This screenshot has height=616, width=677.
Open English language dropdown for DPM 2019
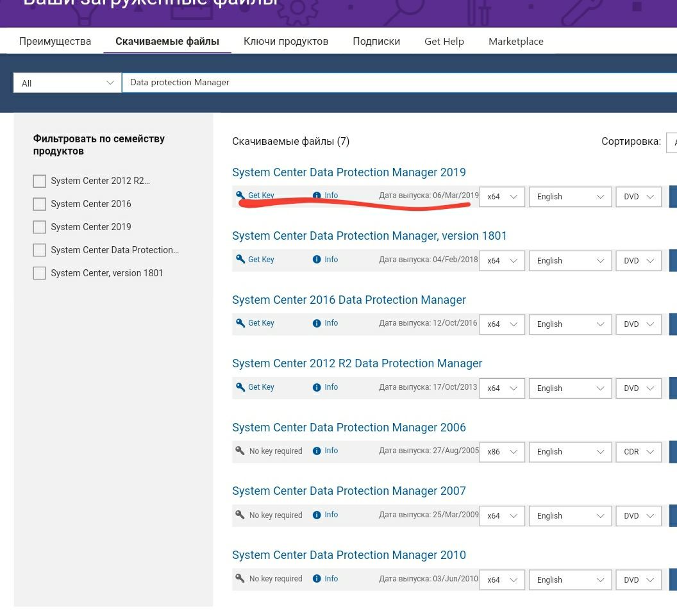click(x=570, y=196)
